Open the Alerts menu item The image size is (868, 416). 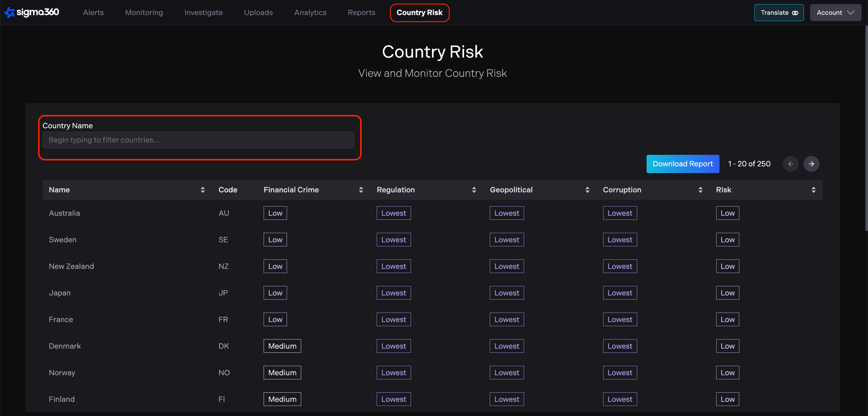click(93, 12)
